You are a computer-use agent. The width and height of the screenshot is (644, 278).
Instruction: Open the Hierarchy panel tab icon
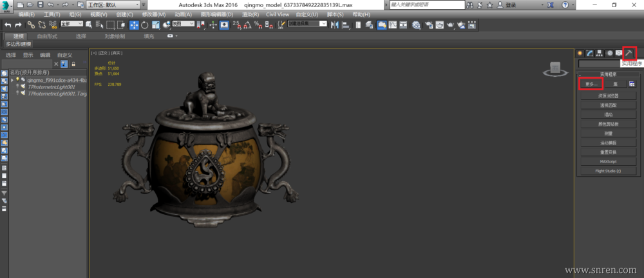pyautogui.click(x=599, y=53)
